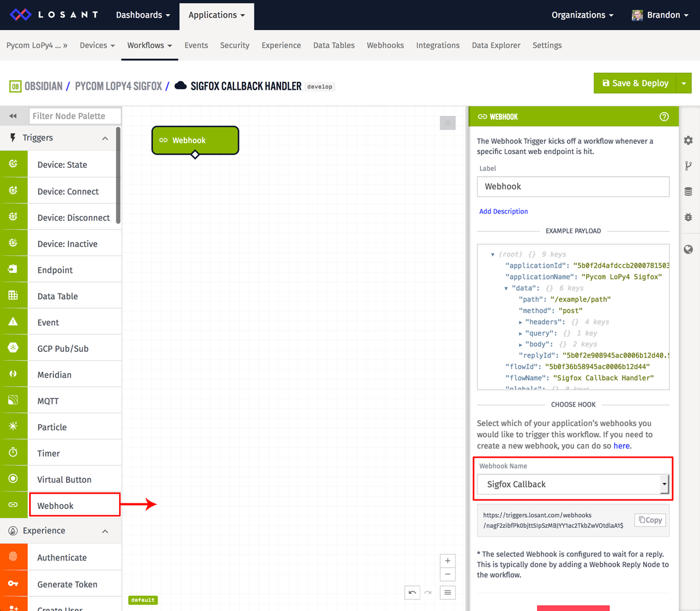The height and width of the screenshot is (611, 700).
Task: Collapse the Triggers palette section
Action: point(105,138)
